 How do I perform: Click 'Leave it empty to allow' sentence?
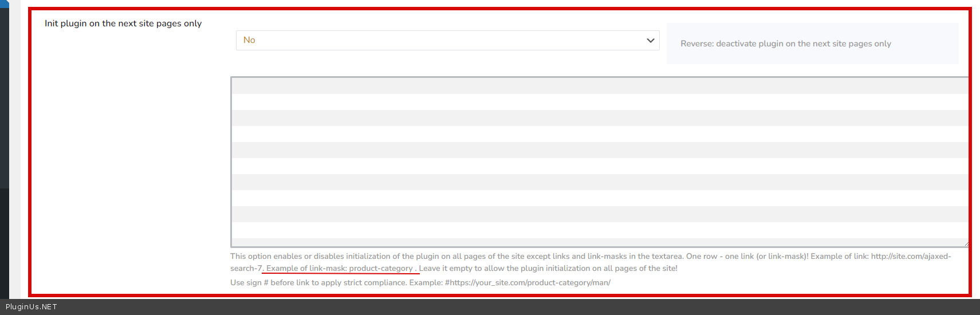pos(548,269)
